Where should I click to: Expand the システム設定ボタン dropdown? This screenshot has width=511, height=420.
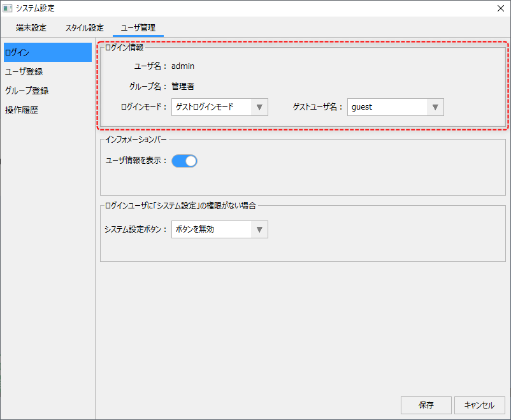pyautogui.click(x=212, y=229)
